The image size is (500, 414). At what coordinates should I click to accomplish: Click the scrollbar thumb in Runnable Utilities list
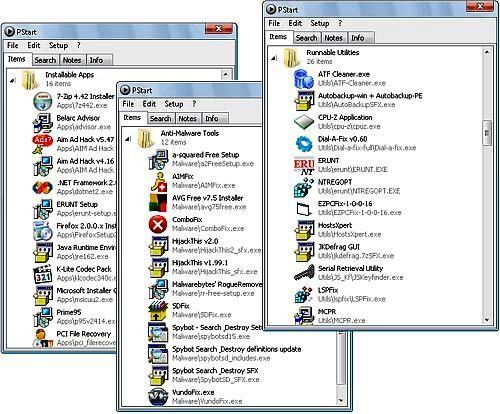click(x=487, y=133)
